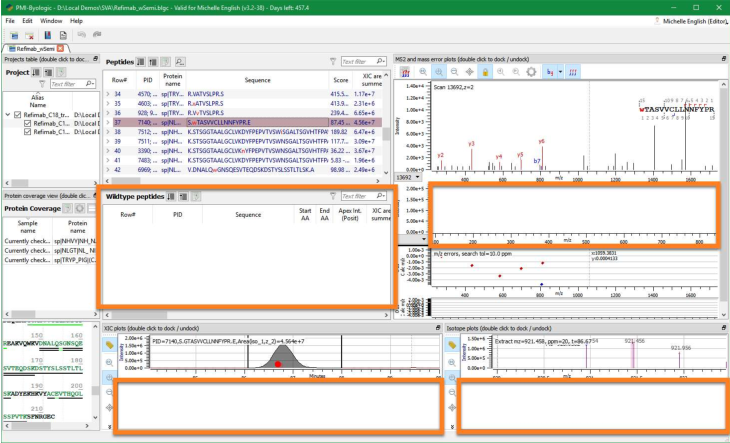
Task: Expand peptide row 34
Action: click(x=108, y=94)
